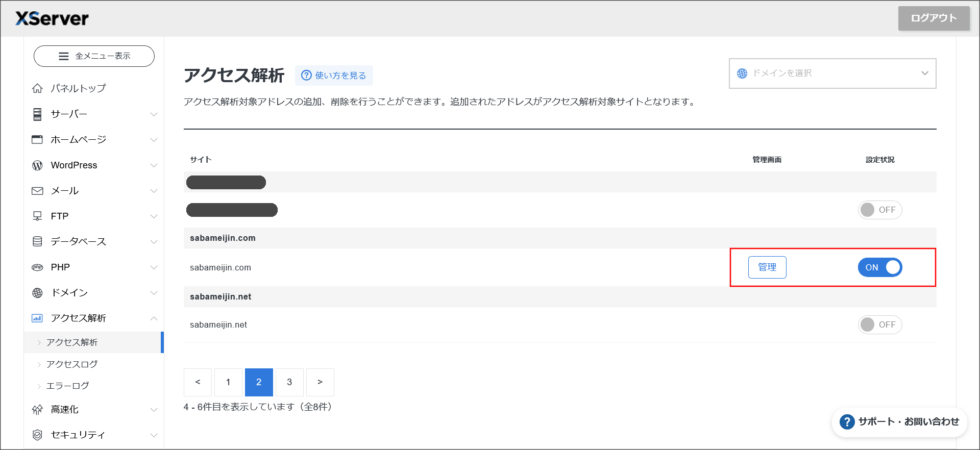The height and width of the screenshot is (450, 980).
Task: Select the データベース menu label
Action: coord(78,241)
